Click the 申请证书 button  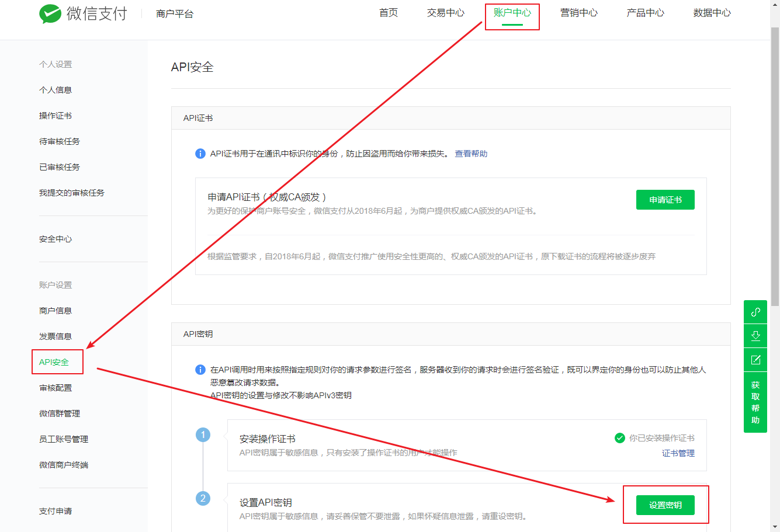tap(665, 200)
